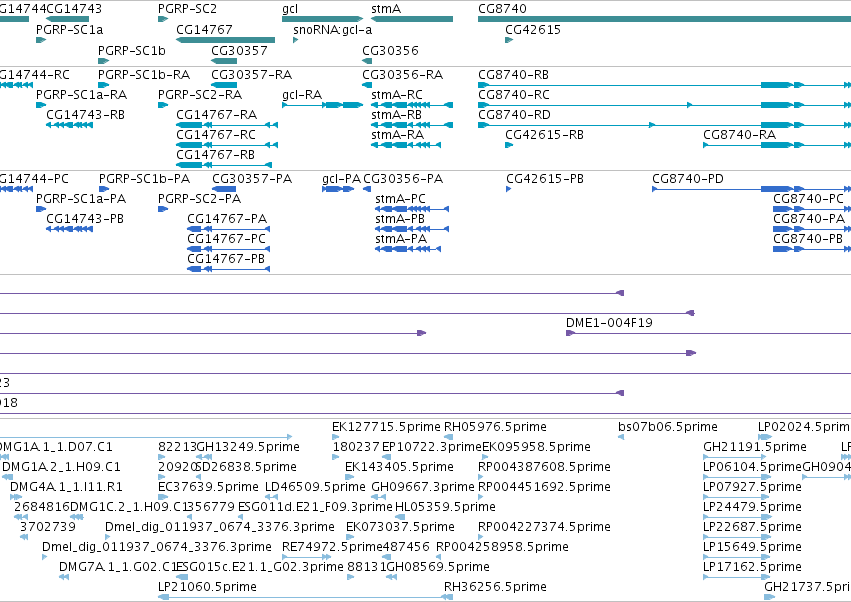Select protein PGRP-SC1b-PA

coord(104,189)
